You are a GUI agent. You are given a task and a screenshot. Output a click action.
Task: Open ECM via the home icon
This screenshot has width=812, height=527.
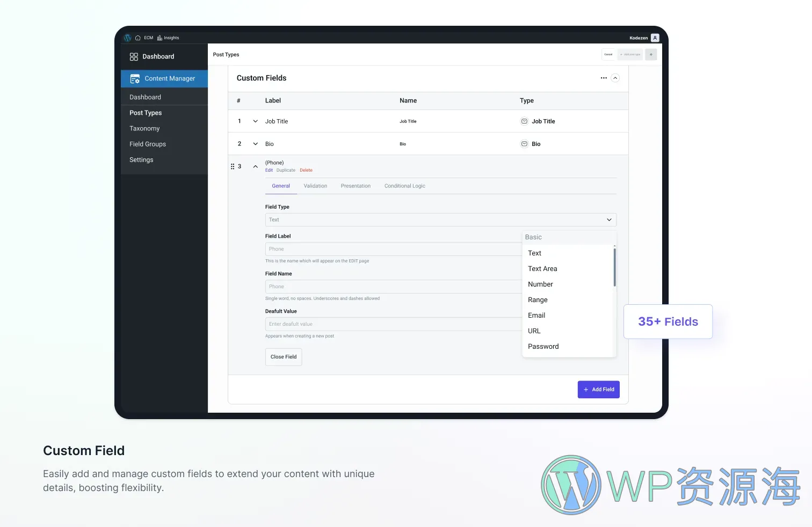(139, 38)
